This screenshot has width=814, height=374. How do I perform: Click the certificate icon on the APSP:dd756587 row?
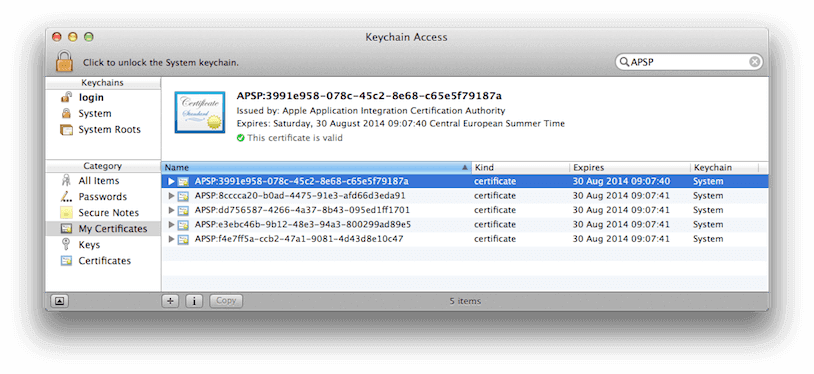183,210
